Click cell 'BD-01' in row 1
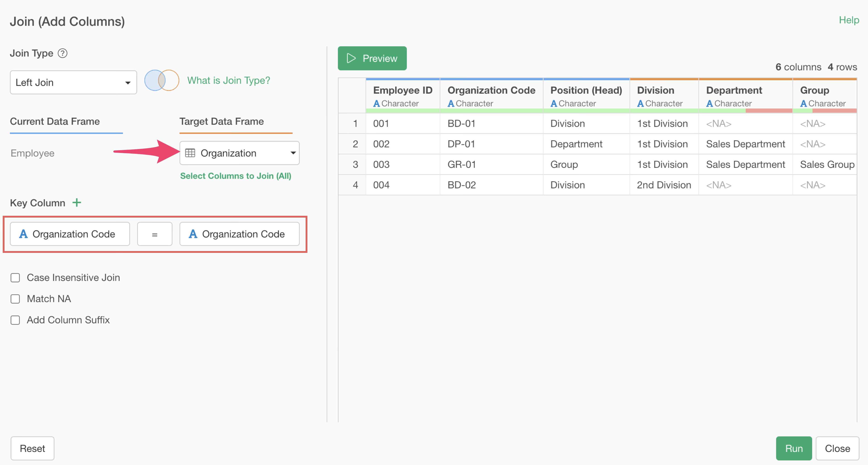The image size is (868, 465). (491, 123)
